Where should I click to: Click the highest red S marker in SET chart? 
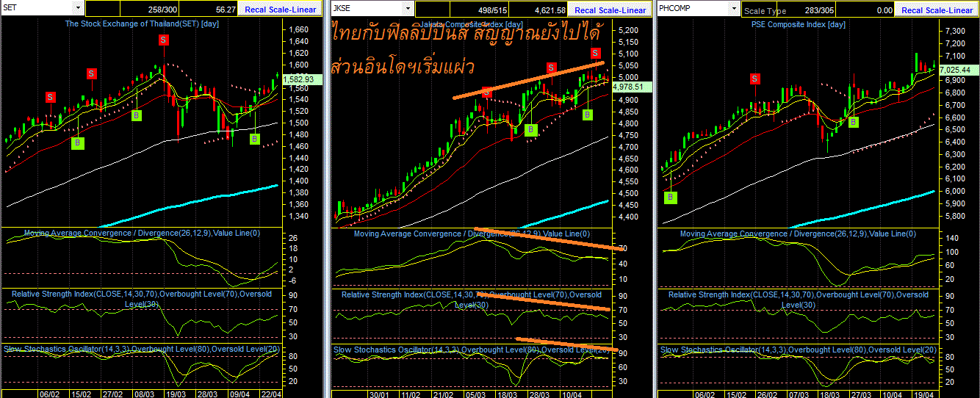pyautogui.click(x=163, y=40)
